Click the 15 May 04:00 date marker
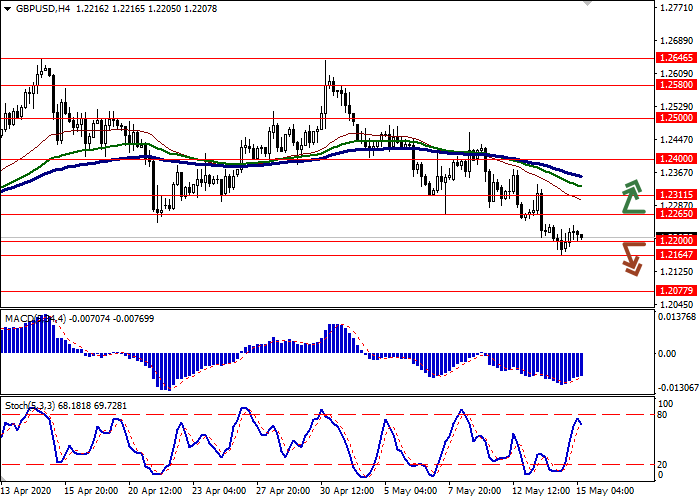700x500 pixels. [x=604, y=491]
